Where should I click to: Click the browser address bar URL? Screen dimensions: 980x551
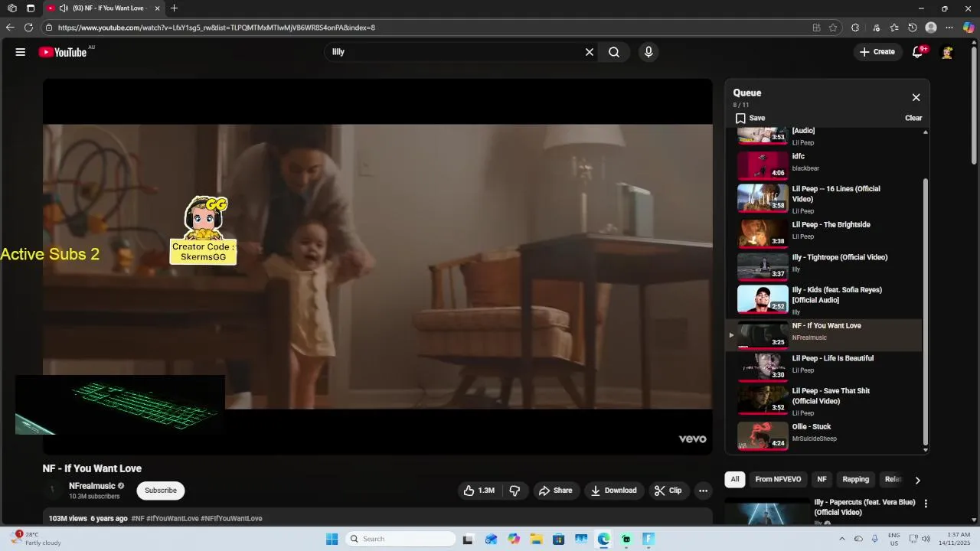click(217, 28)
